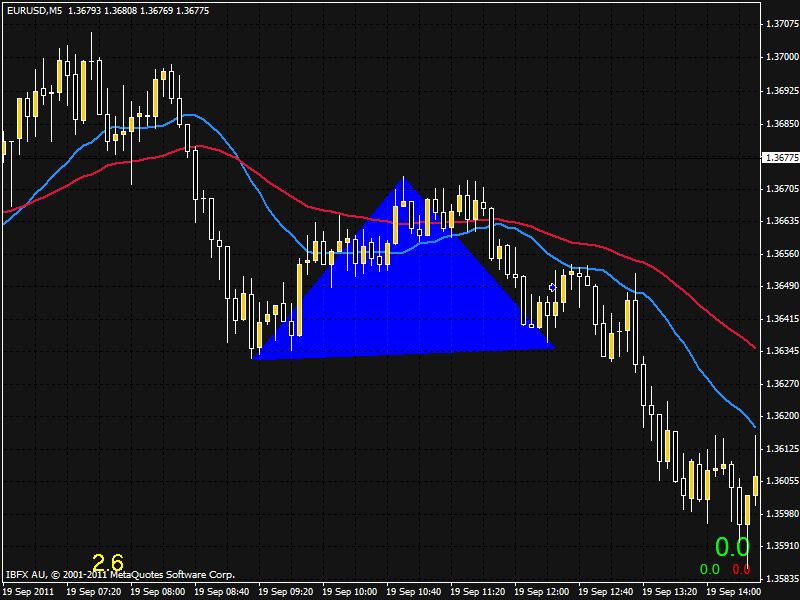Select the large green 0.0 label

tap(732, 547)
